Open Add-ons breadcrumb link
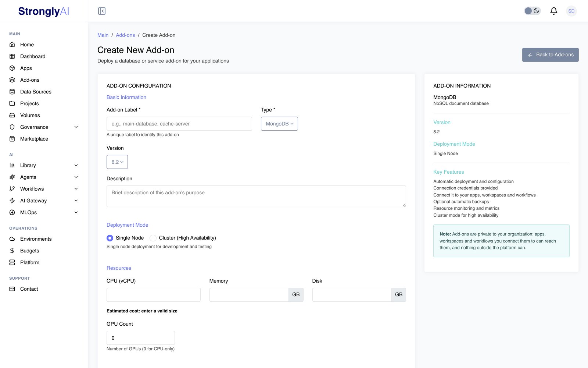 125,35
